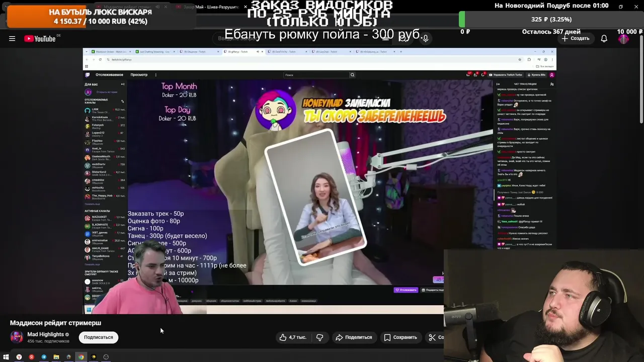Screen dimensions: 644x362
Task: Focus the YouTube search input field
Action: coord(302,38)
